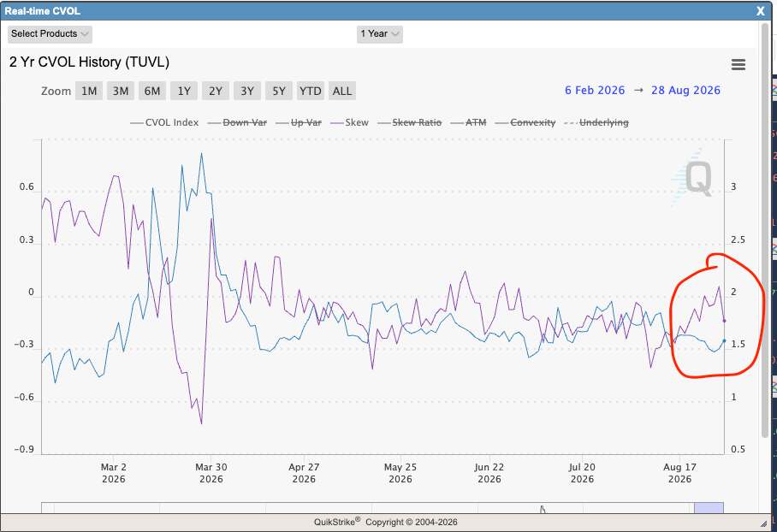The width and height of the screenshot is (777, 532).
Task: Click the end date 28 Aug 2026
Action: 685,90
